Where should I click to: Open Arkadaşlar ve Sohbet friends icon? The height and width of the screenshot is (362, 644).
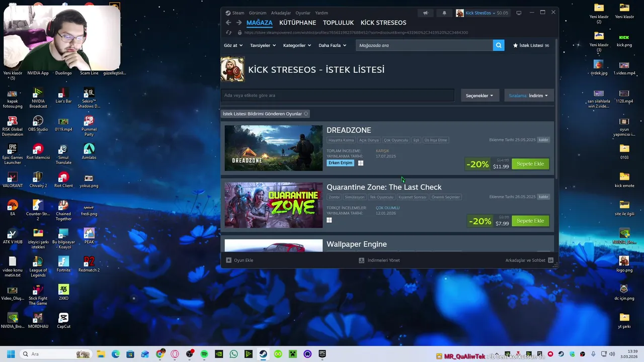pyautogui.click(x=551, y=260)
